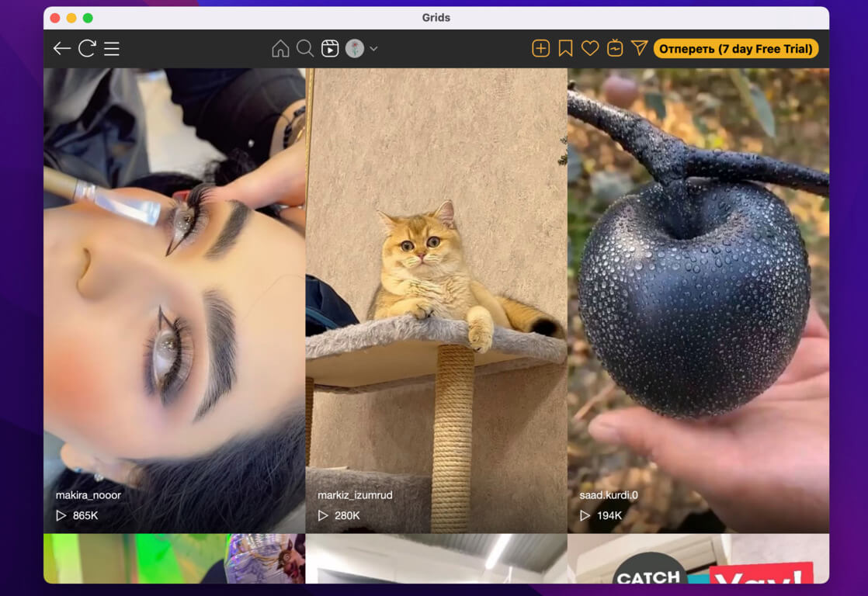Open the CATCH reel thumbnail at bottom
This screenshot has height=596, width=868.
click(x=698, y=559)
